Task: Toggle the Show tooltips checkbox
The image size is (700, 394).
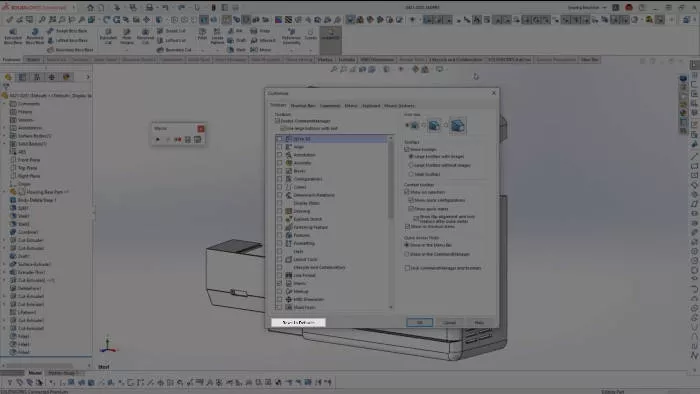Action: coord(407,149)
